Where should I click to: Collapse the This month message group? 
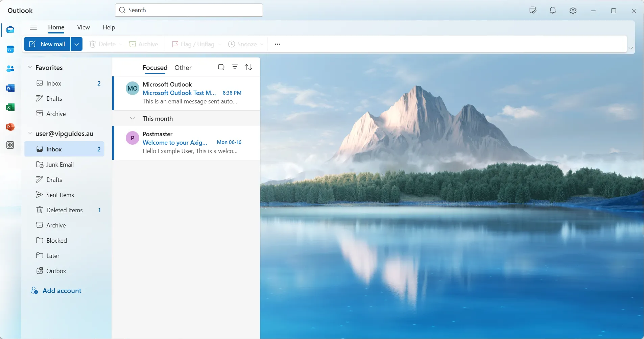[x=133, y=118]
